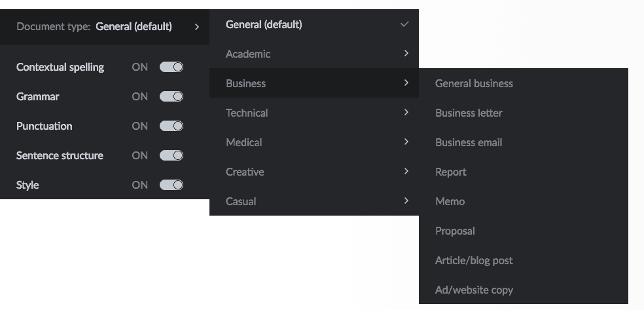Expand the Technical submenu arrow

point(406,112)
